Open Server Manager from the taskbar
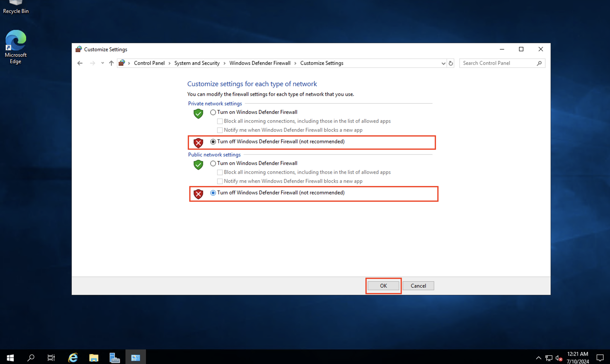610x364 pixels. click(114, 358)
